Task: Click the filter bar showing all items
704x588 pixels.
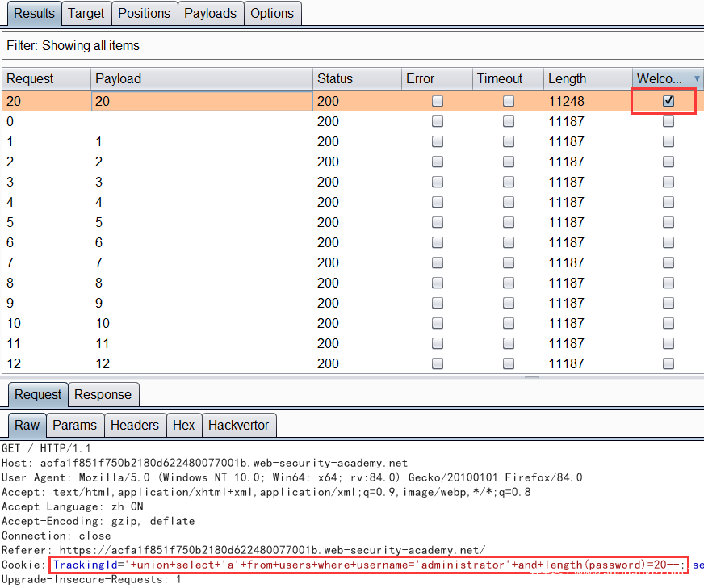Action: coord(351,46)
